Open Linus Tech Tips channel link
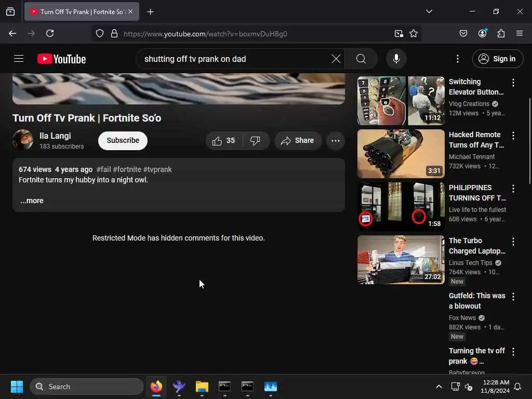532x399 pixels. point(470,262)
